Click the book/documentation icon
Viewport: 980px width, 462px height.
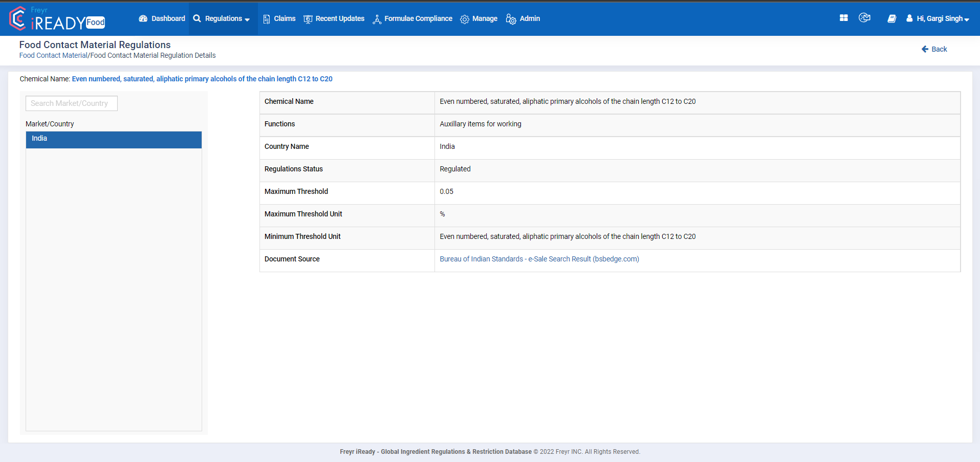[892, 18]
